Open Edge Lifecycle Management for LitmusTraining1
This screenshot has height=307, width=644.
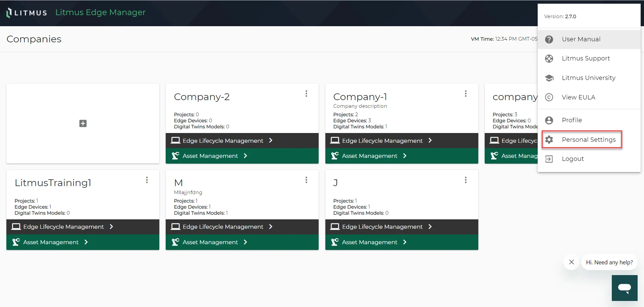83,227
